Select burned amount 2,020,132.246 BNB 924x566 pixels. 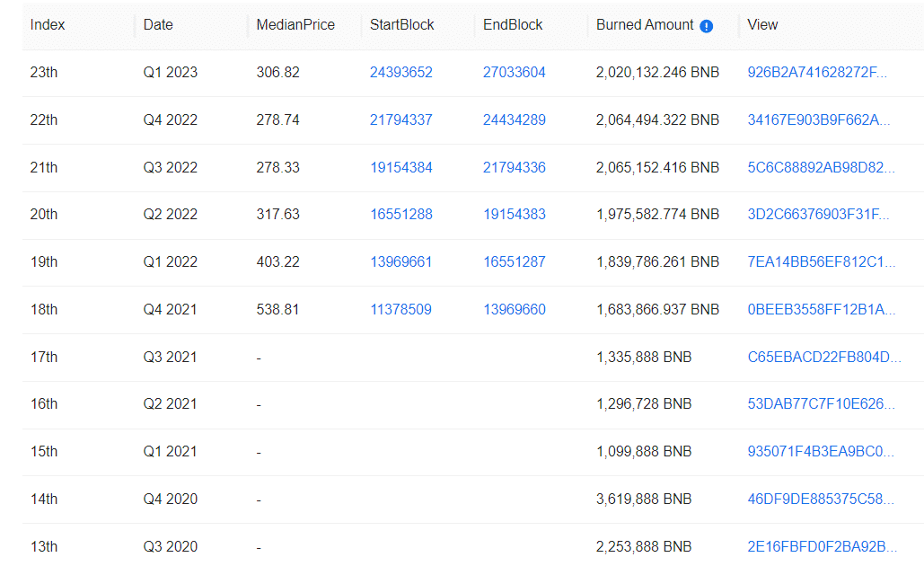(x=657, y=73)
